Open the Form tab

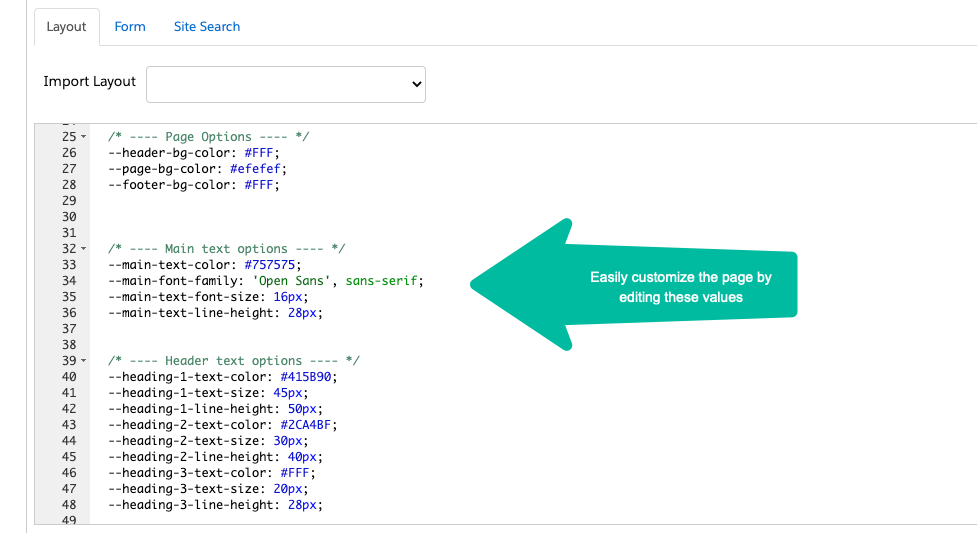tap(130, 27)
